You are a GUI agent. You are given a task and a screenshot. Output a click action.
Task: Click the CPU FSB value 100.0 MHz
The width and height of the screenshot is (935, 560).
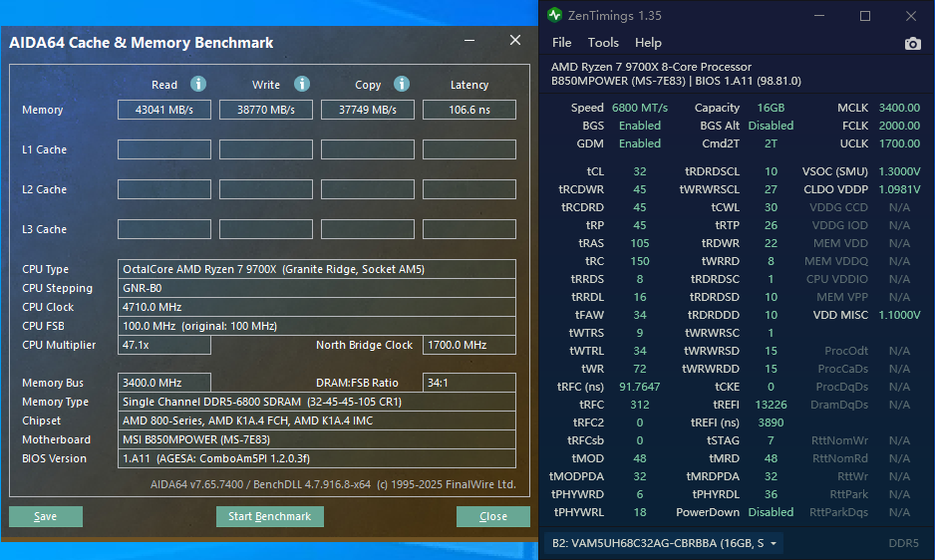[x=317, y=326]
